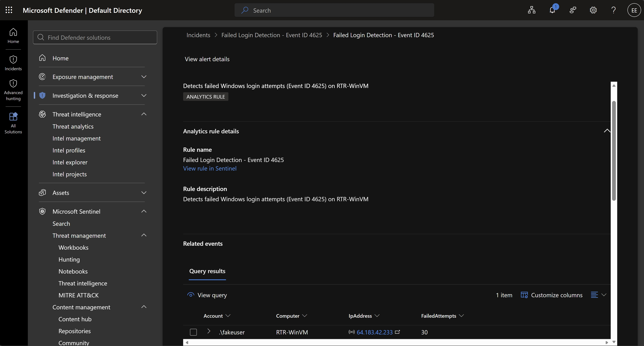Click the Assets icon
The image size is (644, 346).
tap(42, 193)
